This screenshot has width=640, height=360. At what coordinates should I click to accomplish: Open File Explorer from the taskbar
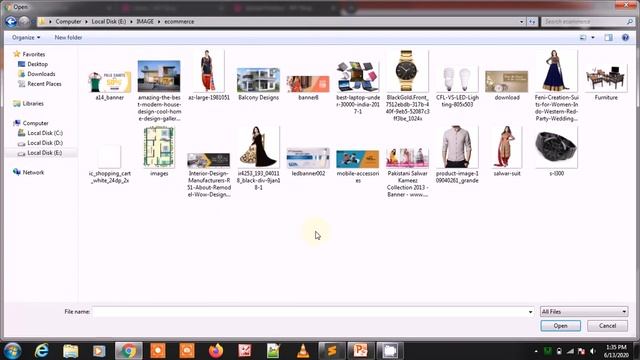[x=71, y=351]
